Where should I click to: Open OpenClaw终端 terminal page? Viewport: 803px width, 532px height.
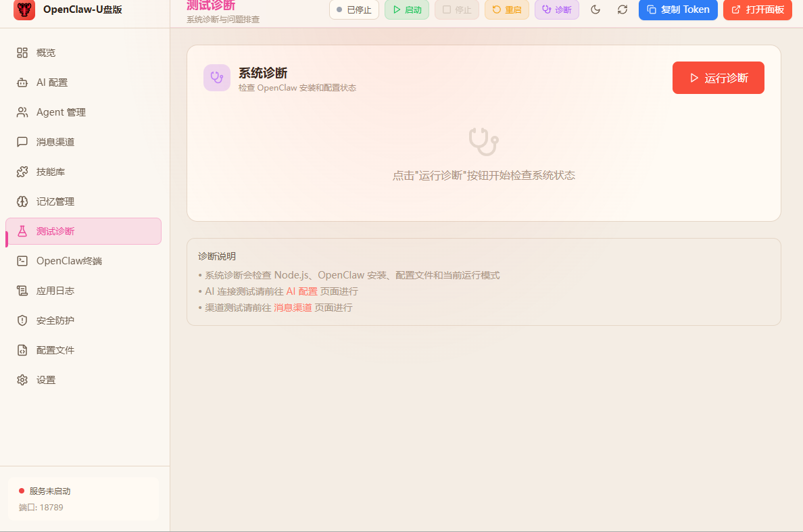pos(83,261)
